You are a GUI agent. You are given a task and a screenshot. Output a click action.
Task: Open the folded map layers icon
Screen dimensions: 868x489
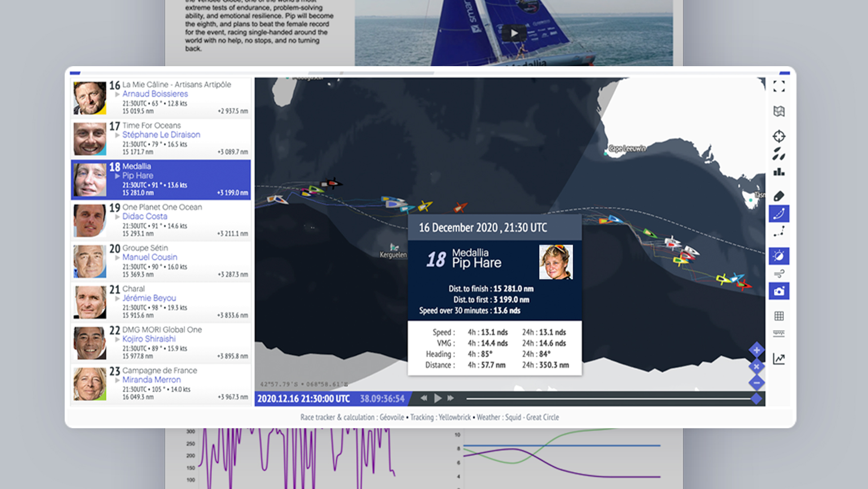pyautogui.click(x=779, y=112)
